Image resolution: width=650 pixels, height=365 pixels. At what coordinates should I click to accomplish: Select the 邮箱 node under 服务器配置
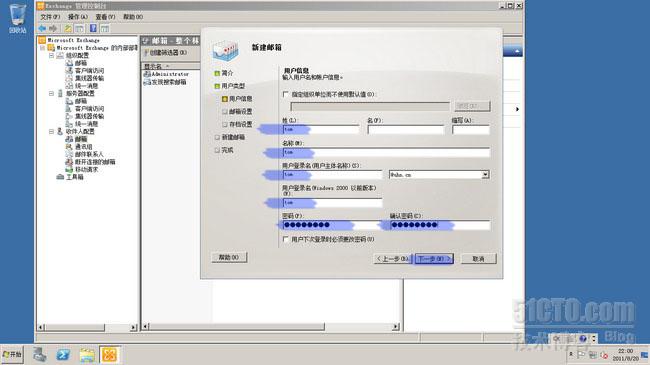pyautogui.click(x=81, y=101)
